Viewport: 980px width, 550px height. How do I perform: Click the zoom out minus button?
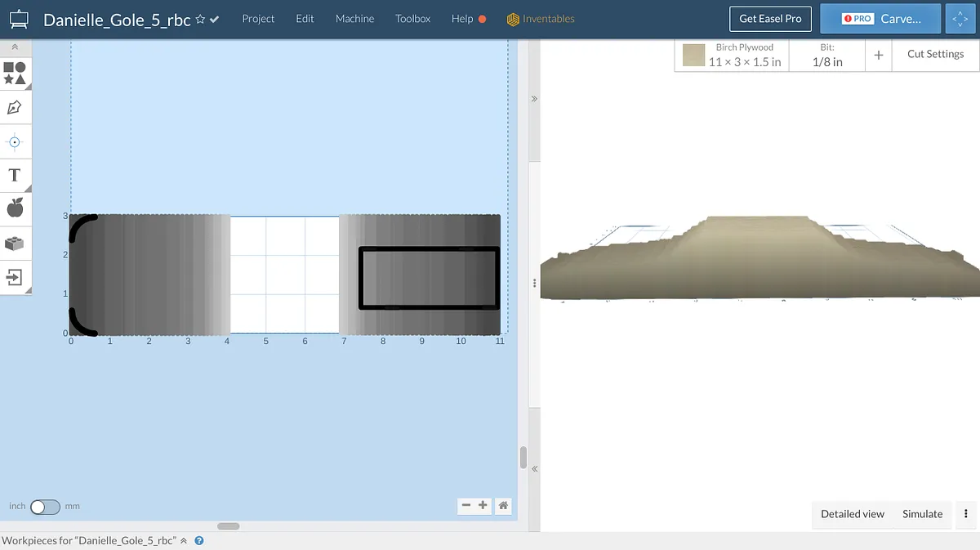tap(466, 506)
